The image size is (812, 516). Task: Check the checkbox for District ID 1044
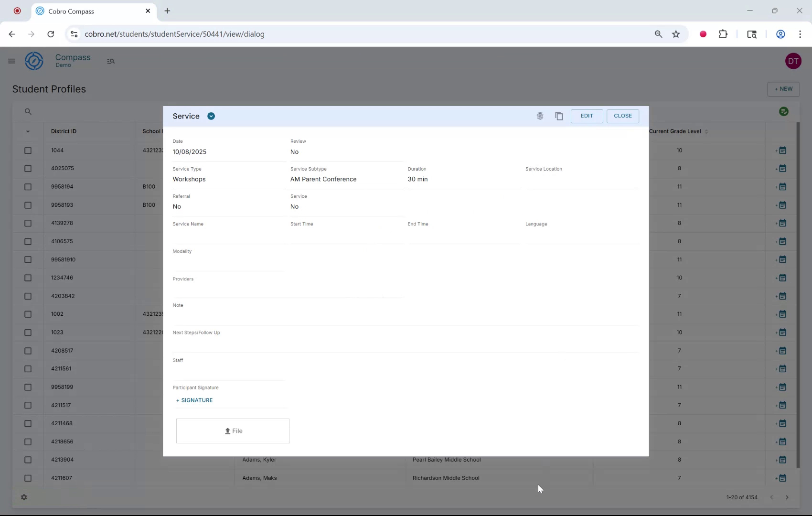click(28, 150)
